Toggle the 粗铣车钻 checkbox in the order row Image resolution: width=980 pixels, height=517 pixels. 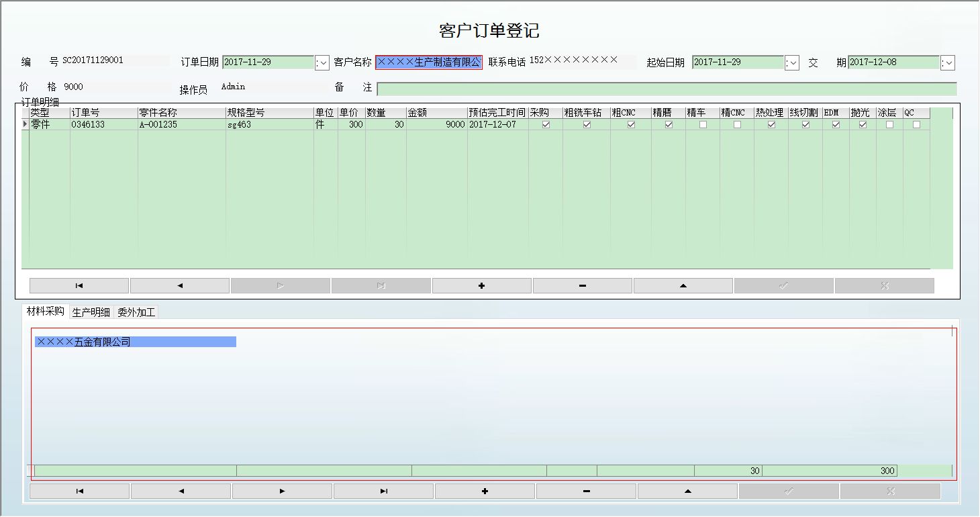[587, 125]
